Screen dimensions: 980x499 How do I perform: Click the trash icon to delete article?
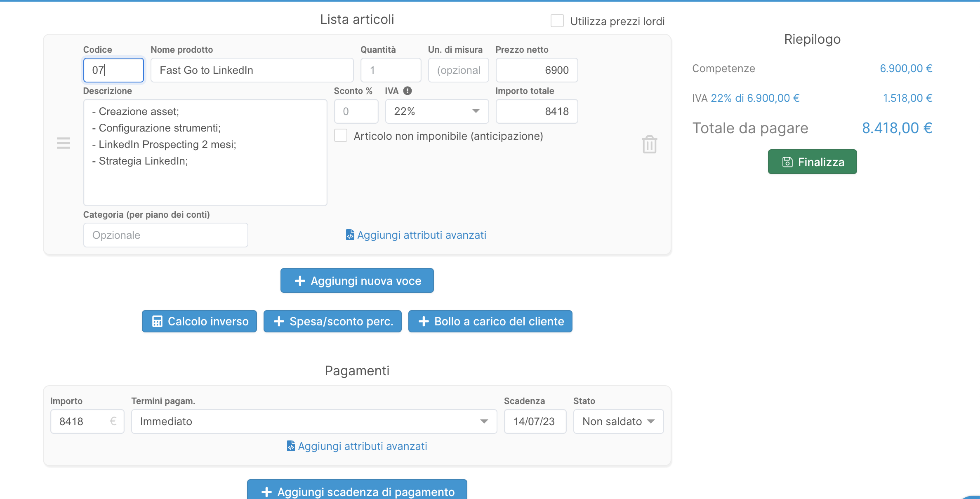point(649,144)
